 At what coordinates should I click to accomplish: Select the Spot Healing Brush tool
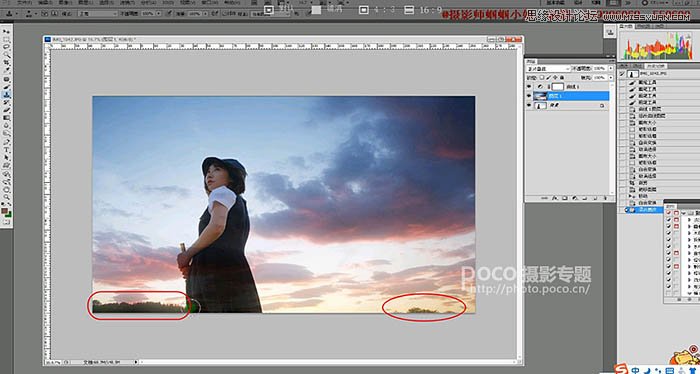(8, 79)
